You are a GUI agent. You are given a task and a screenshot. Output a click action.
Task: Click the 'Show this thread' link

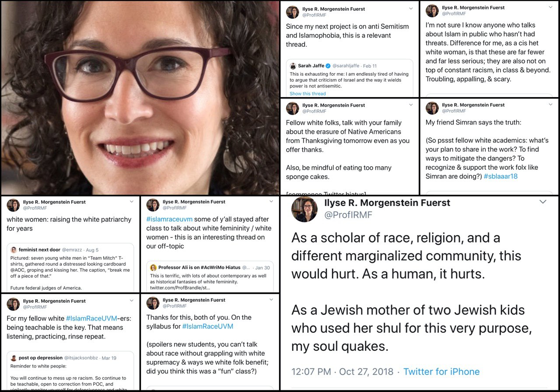308,94
